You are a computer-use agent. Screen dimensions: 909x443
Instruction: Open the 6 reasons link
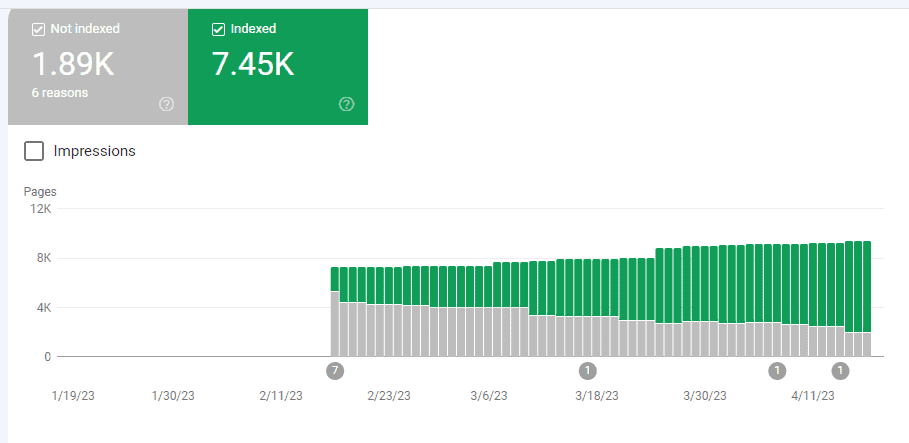[x=60, y=93]
